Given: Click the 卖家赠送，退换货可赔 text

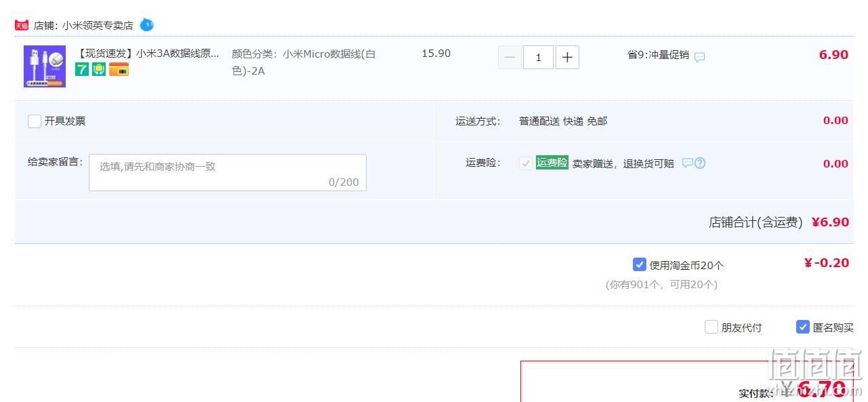Looking at the screenshot, I should click(x=623, y=163).
